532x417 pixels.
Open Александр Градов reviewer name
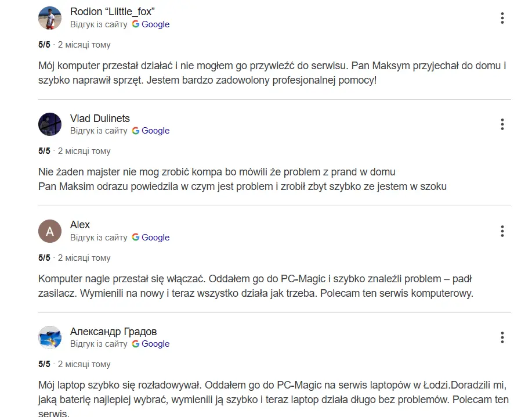113,332
